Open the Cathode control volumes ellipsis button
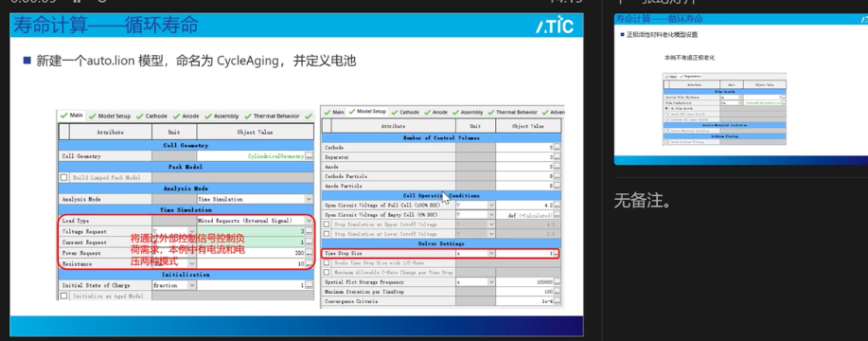The width and height of the screenshot is (868, 341). pyautogui.click(x=557, y=148)
